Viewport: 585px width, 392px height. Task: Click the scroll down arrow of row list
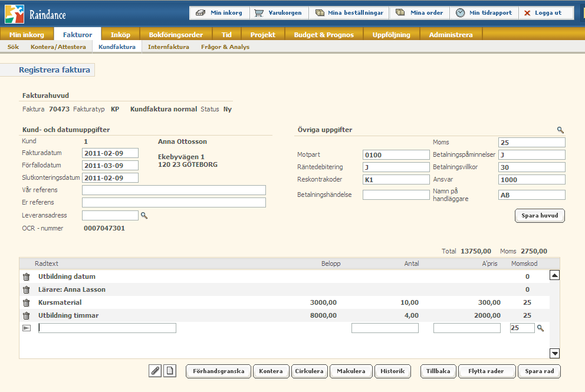pos(554,353)
